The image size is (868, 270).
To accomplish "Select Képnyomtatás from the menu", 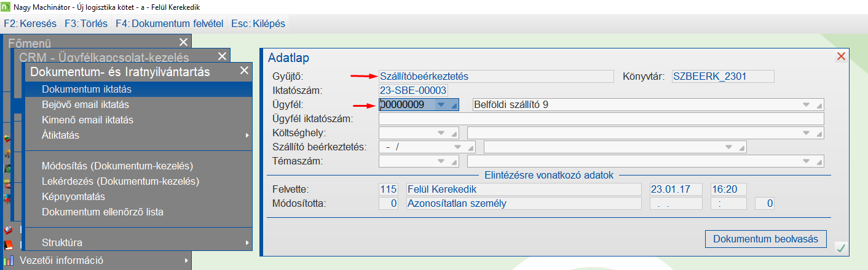I will (139, 197).
